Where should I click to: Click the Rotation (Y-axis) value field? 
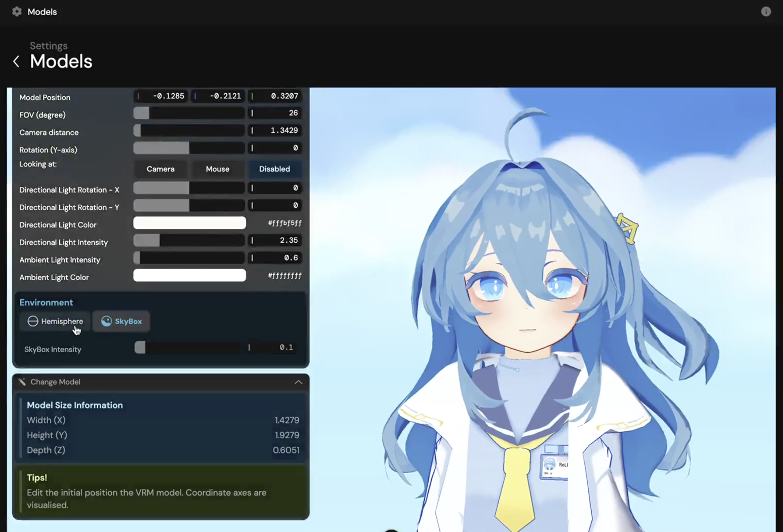pyautogui.click(x=275, y=148)
